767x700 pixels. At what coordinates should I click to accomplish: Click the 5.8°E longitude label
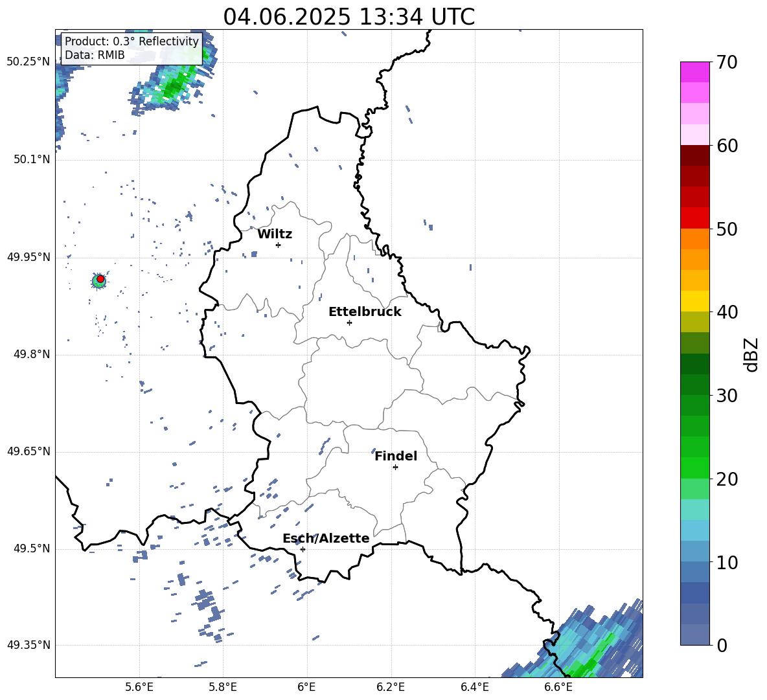(x=223, y=687)
